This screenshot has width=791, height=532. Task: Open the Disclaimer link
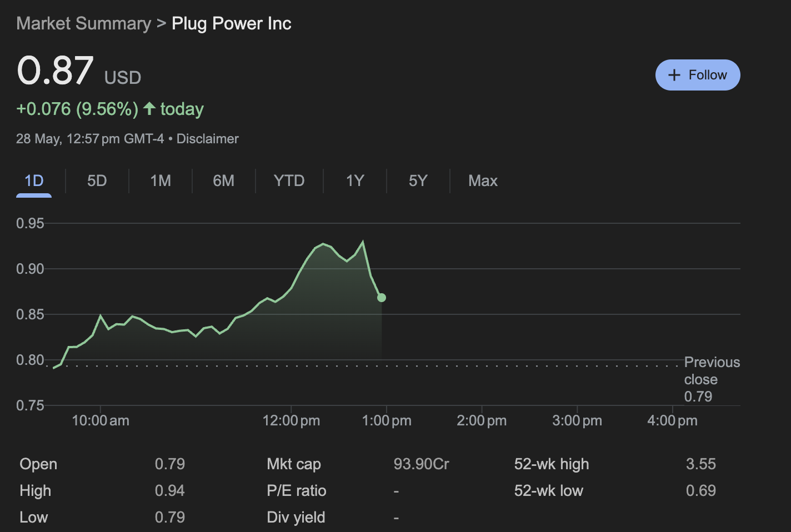(x=208, y=139)
